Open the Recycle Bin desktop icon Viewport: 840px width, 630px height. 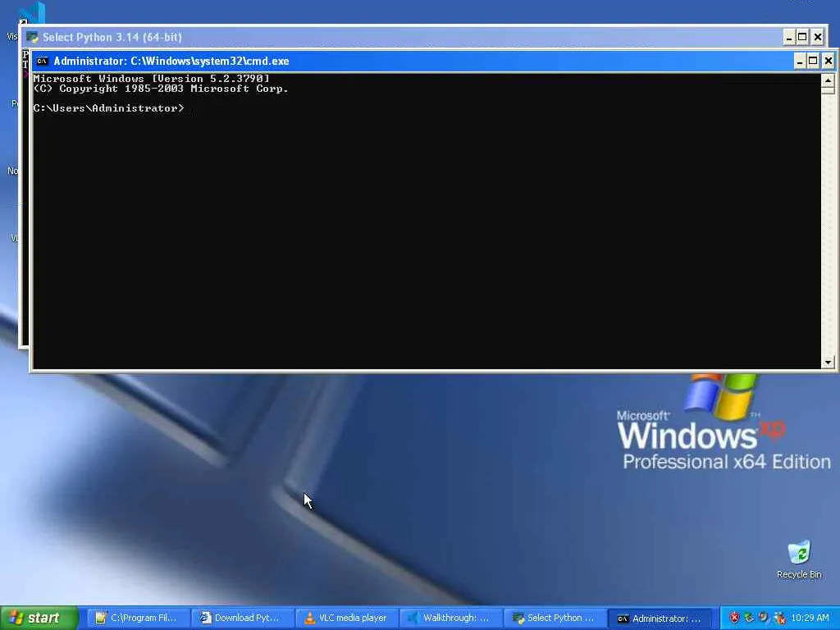[799, 559]
